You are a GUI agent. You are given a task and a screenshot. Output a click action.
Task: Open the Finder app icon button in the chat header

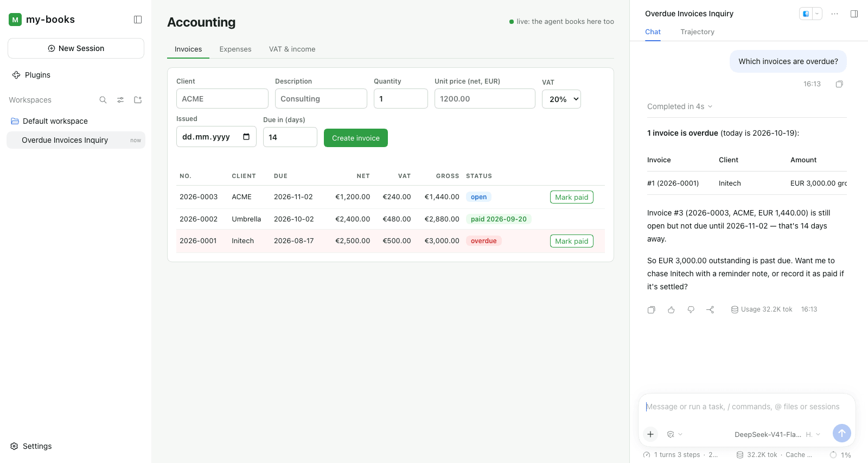(806, 14)
